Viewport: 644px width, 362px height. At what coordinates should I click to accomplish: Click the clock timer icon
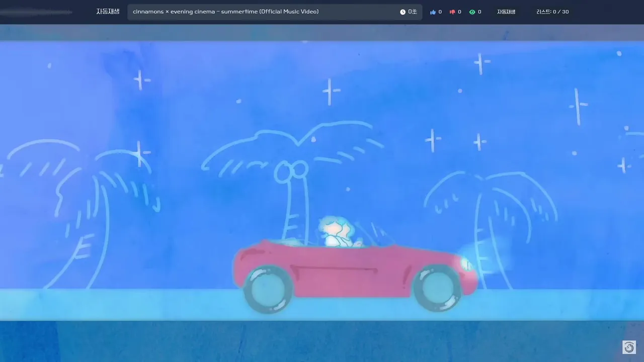pyautogui.click(x=403, y=12)
